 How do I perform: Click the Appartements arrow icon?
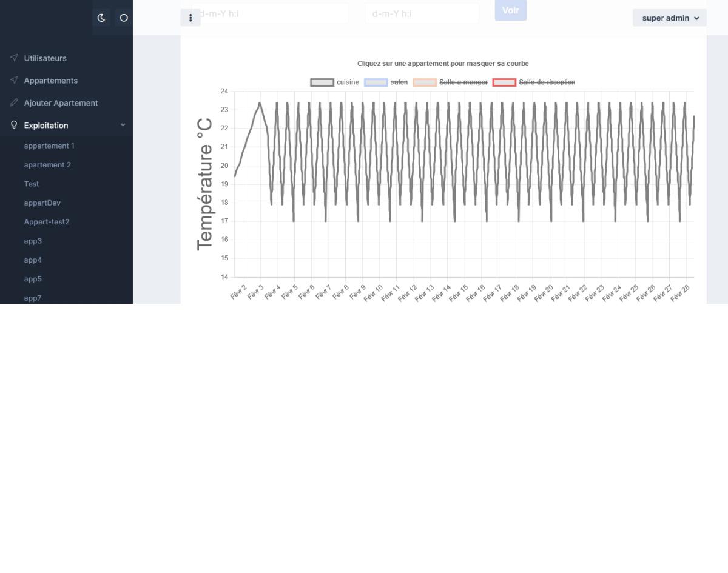(14, 81)
